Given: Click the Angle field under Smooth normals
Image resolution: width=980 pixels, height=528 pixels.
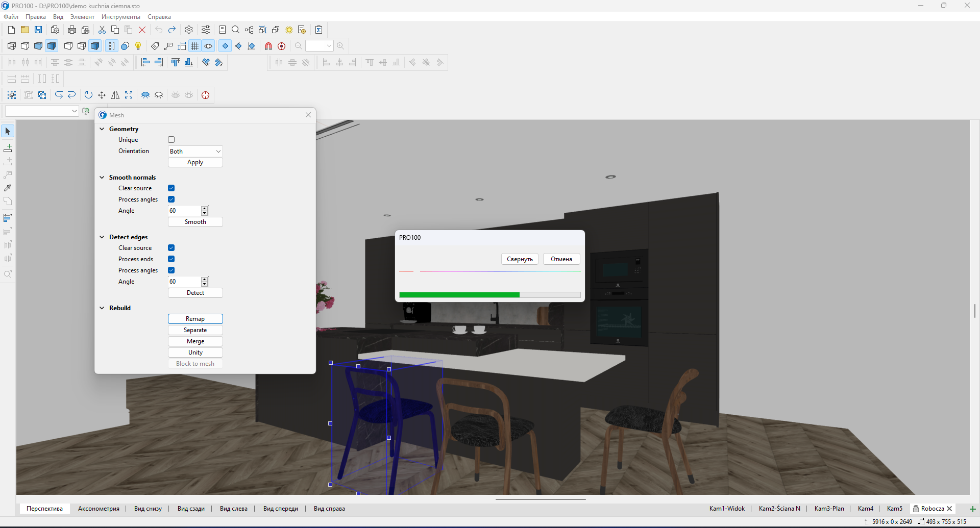Looking at the screenshot, I should point(184,211).
